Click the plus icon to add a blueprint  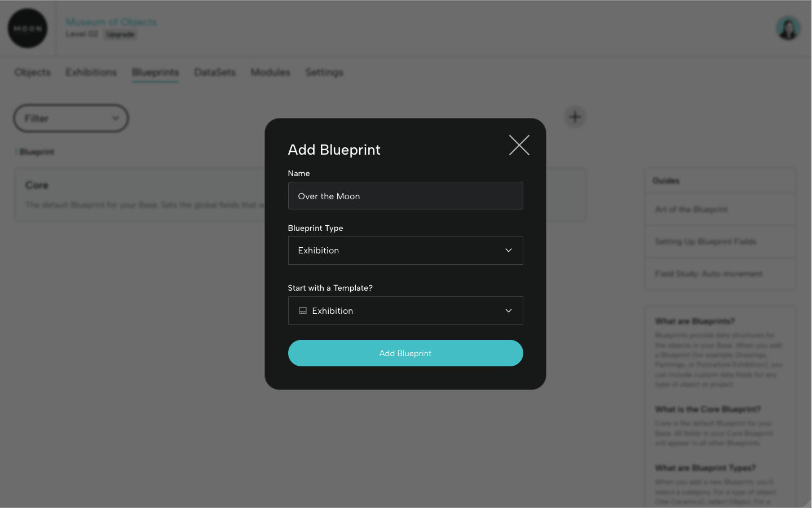coord(575,116)
